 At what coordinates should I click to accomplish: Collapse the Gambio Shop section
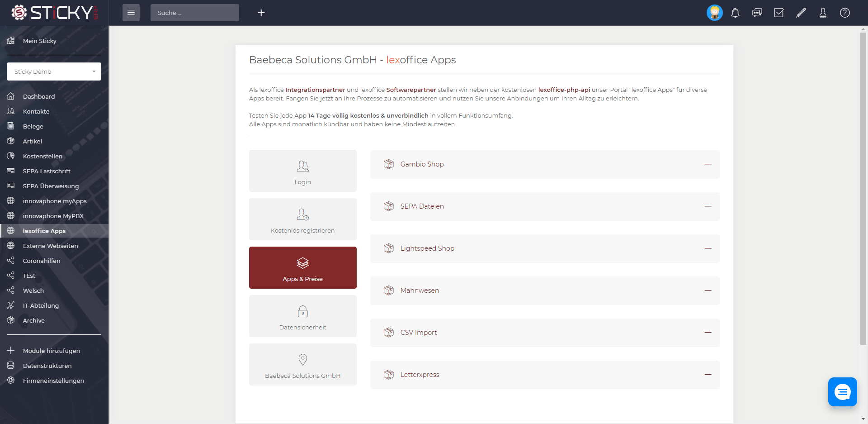pos(708,164)
